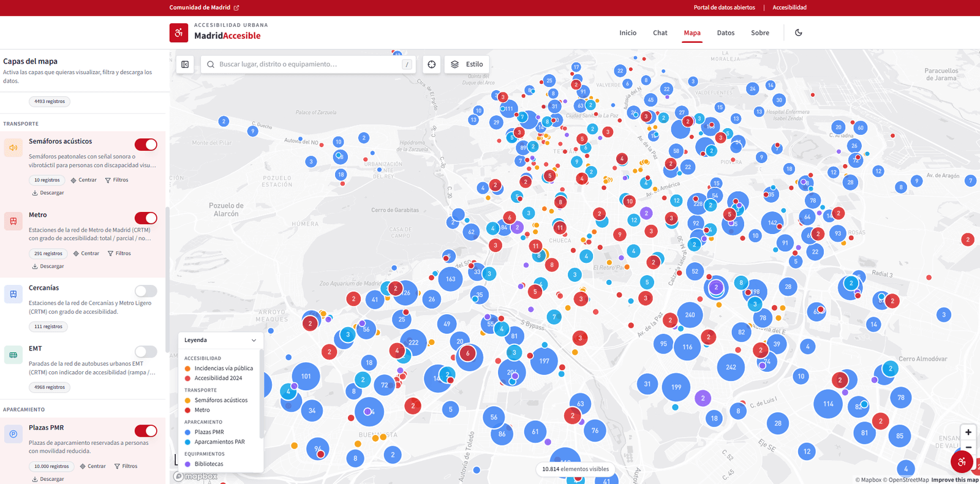980x484 pixels.
Task: Download the Plazas PMR data
Action: [x=48, y=479]
